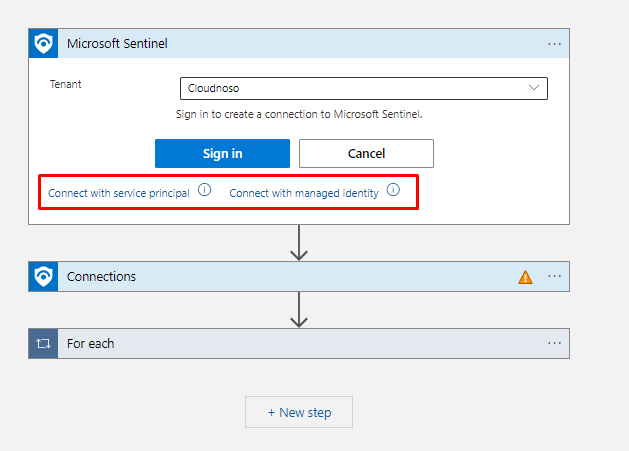
Task: Click arrow between Connections and For each
Action: (298, 309)
